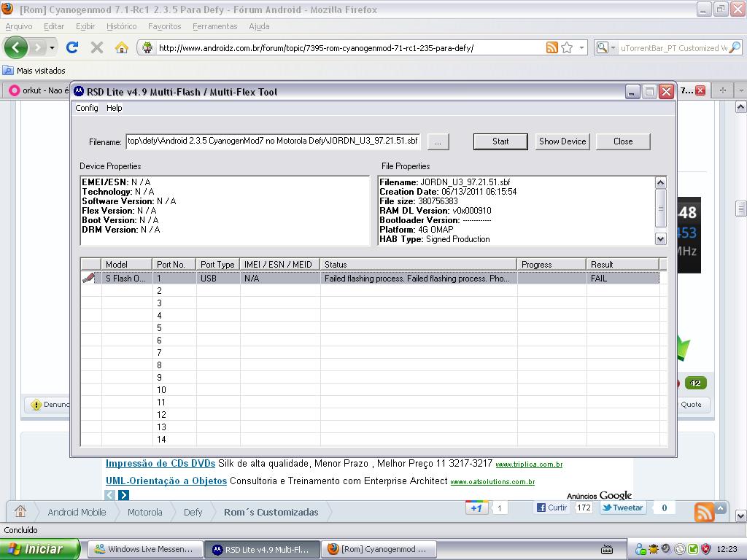Go to the Firefox home page icon
This screenshot has width=747, height=560.
[122, 47]
